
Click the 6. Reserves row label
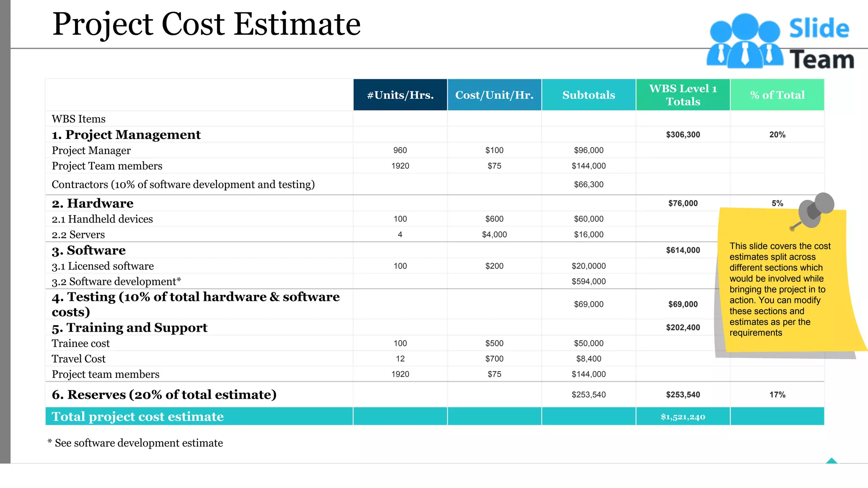coord(164,394)
